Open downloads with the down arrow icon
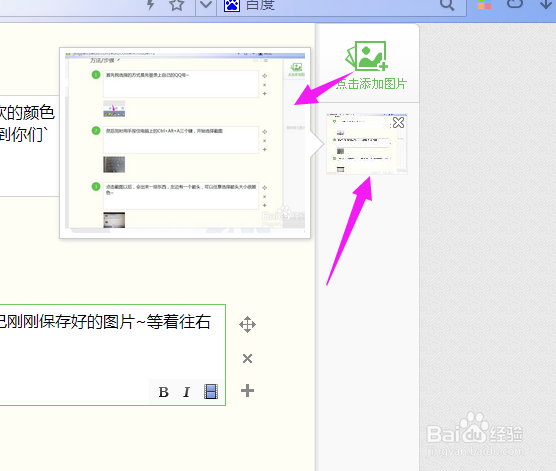This screenshot has width=556, height=471. click(x=546, y=4)
